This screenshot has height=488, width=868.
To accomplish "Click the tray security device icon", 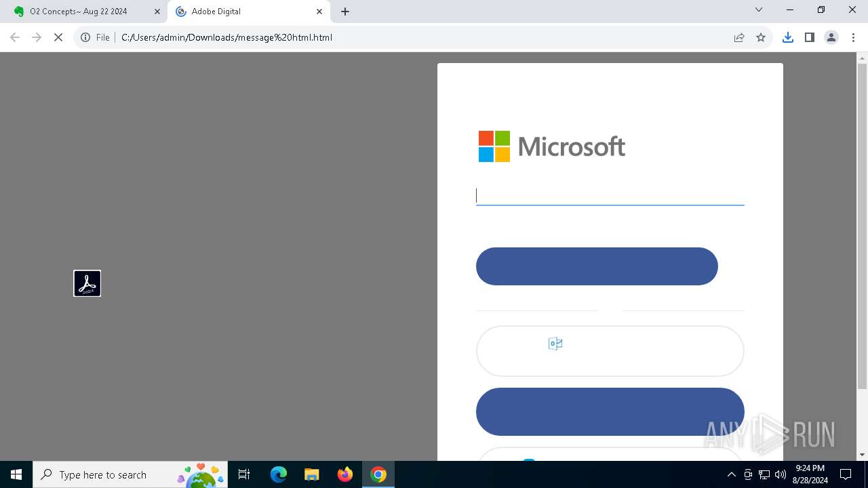I will coord(748,474).
